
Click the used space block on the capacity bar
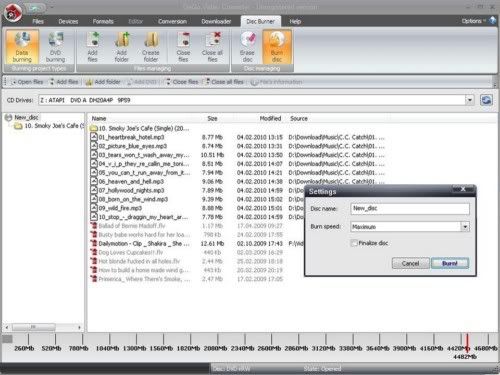(x=7, y=339)
